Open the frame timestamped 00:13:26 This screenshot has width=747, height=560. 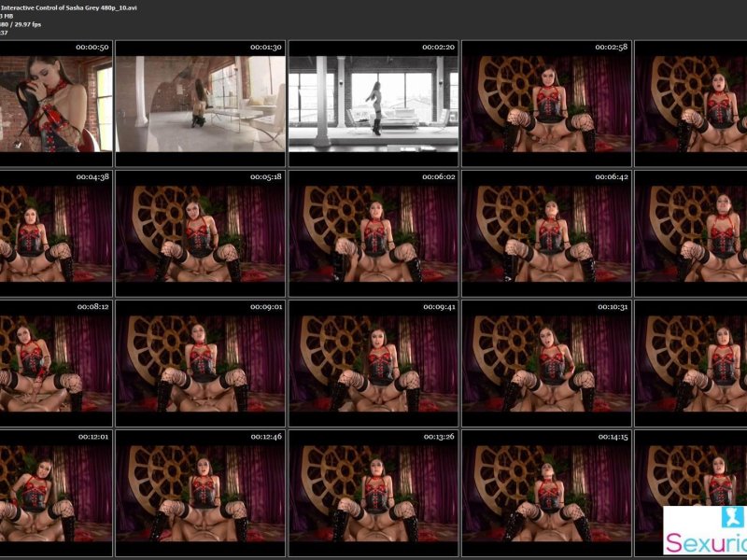(373, 493)
